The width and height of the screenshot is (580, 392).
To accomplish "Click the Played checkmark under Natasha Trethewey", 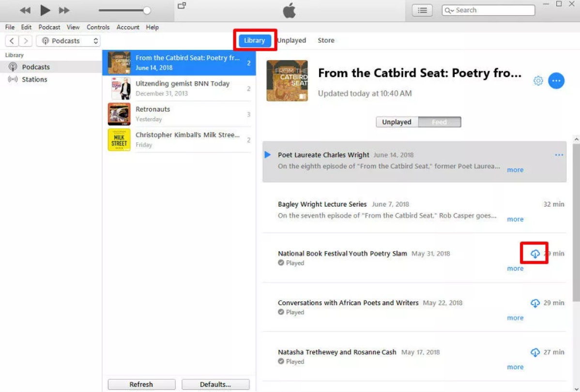I will [x=281, y=362].
